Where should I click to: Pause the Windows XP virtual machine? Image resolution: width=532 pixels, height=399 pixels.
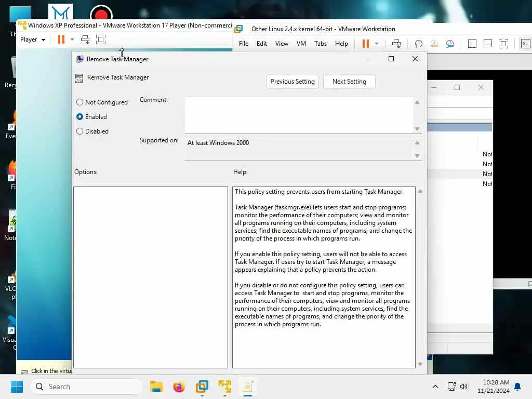61,39
